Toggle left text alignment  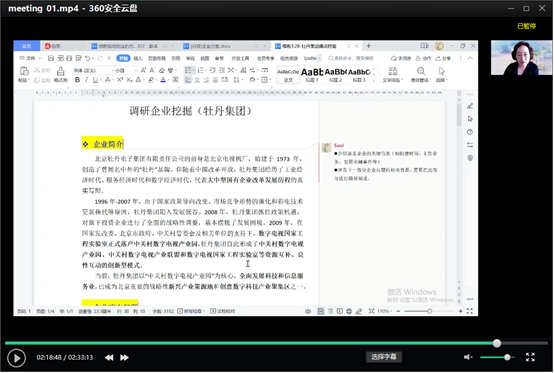(188, 80)
